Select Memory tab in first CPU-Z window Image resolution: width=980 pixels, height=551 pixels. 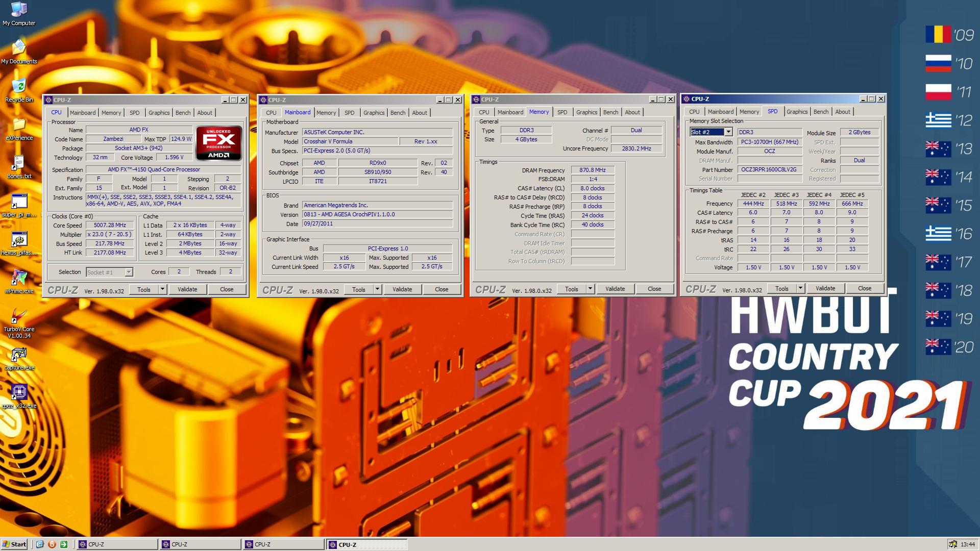111,113
